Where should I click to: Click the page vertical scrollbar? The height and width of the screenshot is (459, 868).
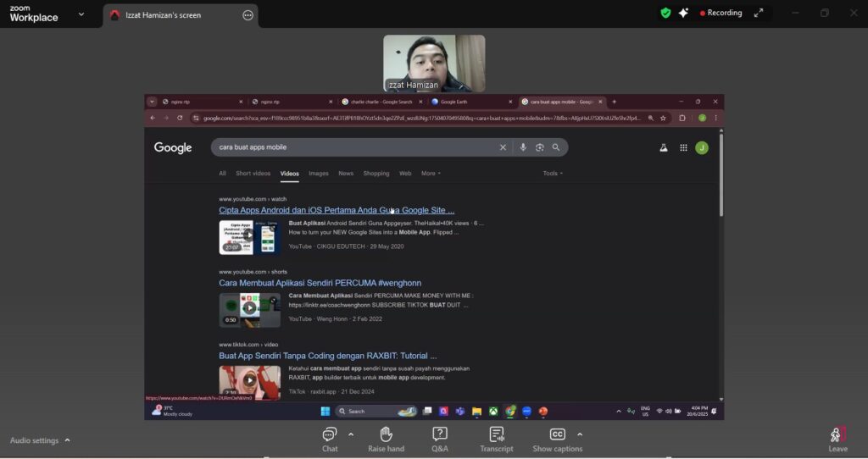click(x=721, y=175)
